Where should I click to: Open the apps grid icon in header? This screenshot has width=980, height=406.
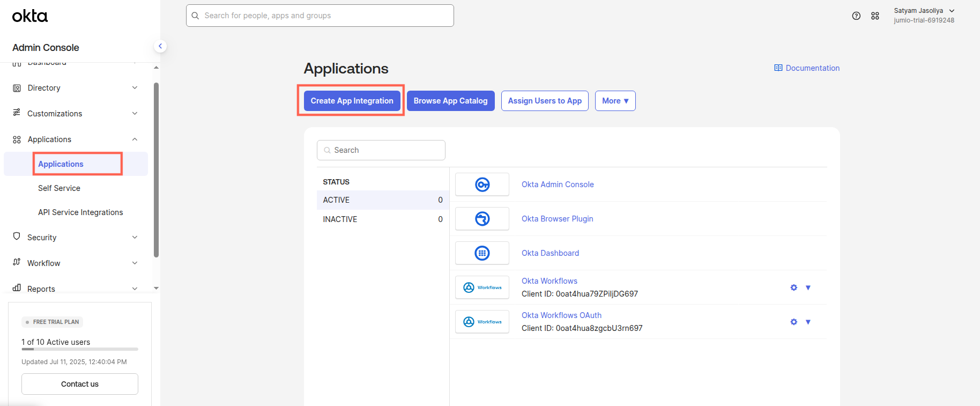click(875, 16)
